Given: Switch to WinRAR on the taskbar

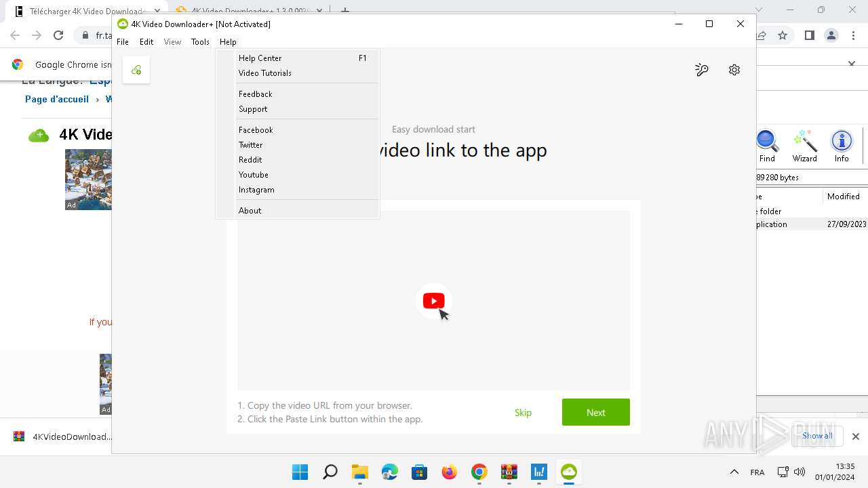Looking at the screenshot, I should pos(509,472).
